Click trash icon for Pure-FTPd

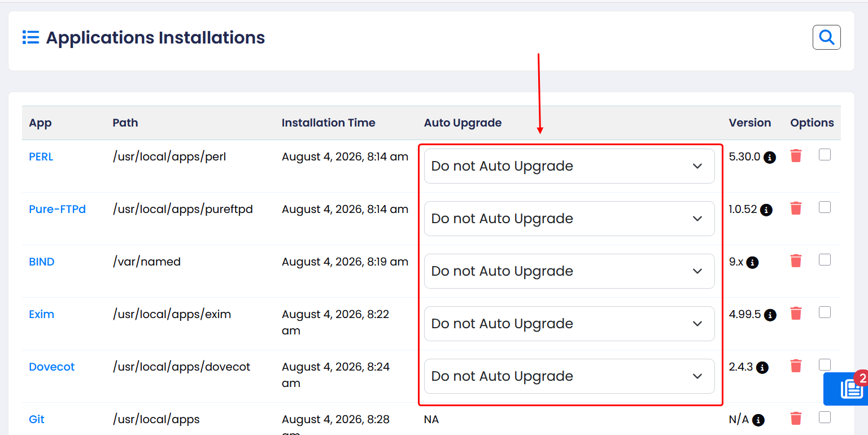coord(796,208)
